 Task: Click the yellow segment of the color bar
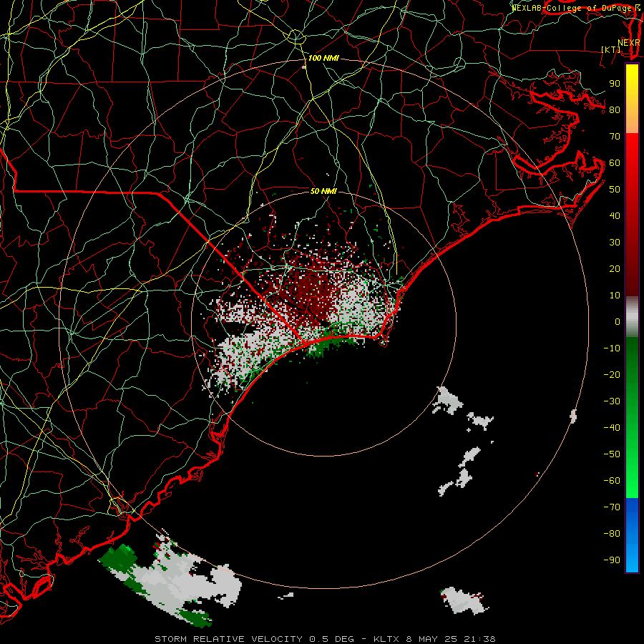(632, 99)
